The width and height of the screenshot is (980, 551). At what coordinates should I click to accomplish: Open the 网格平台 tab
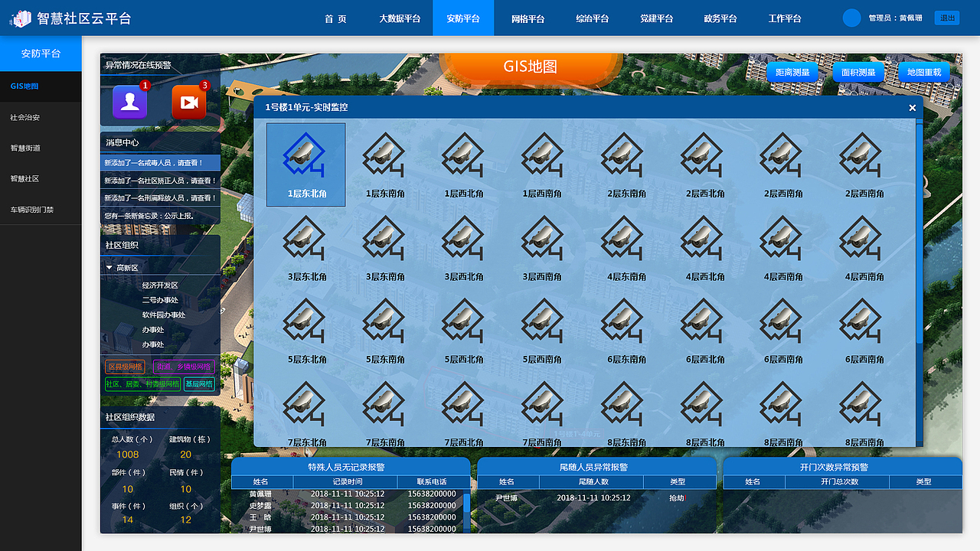[x=528, y=18]
